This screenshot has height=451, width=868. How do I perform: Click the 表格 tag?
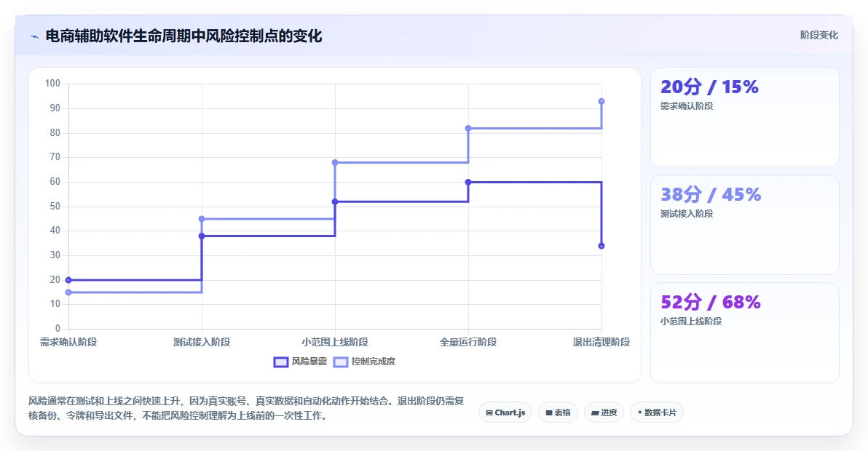point(558,412)
